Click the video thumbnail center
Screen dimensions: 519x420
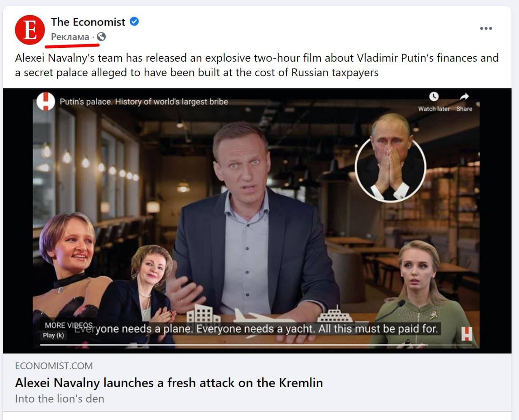pos(256,221)
